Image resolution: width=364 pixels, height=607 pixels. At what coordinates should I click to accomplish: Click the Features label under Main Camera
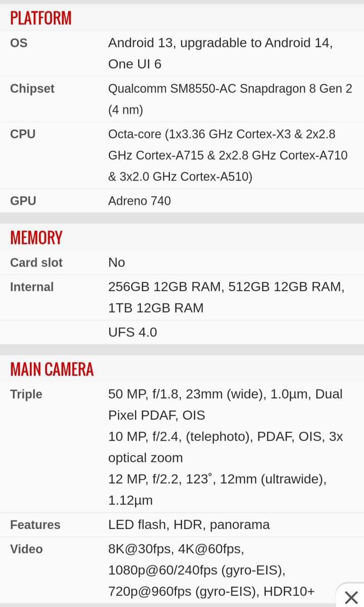pos(35,525)
